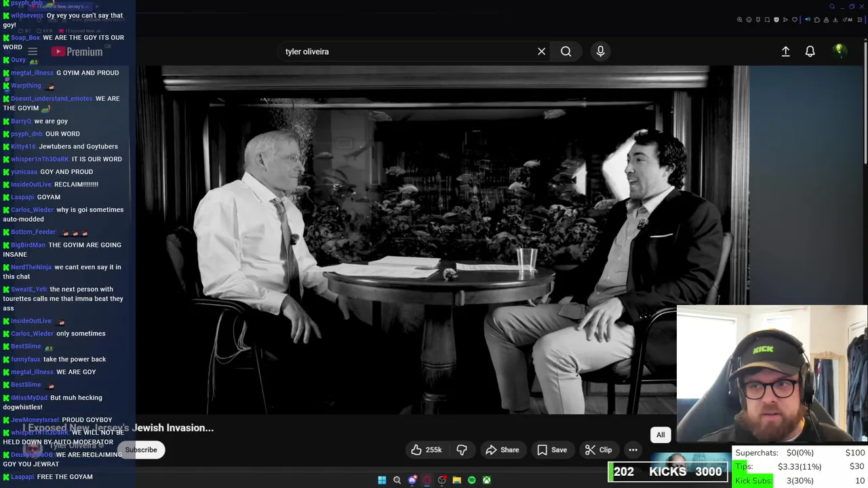Subscribe to the channel

(x=141, y=450)
